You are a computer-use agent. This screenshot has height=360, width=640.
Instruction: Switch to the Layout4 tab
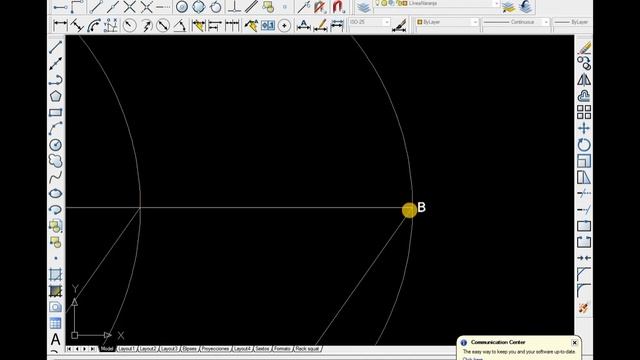242,349
